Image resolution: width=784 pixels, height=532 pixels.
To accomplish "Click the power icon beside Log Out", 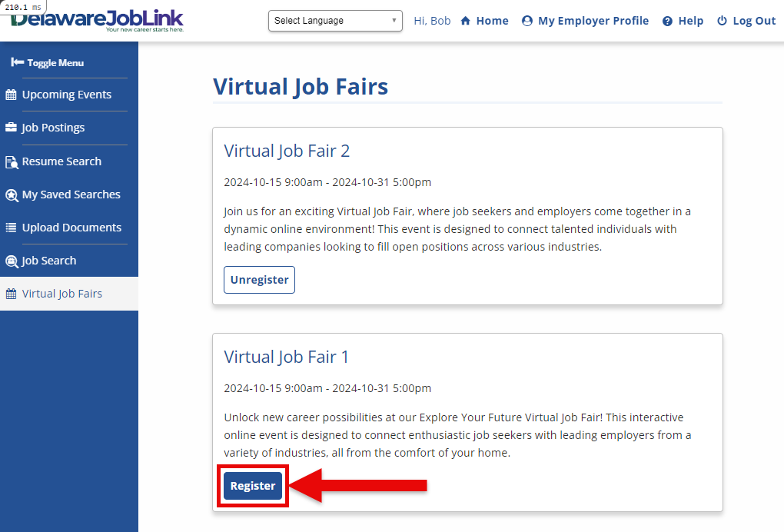I will 722,21.
